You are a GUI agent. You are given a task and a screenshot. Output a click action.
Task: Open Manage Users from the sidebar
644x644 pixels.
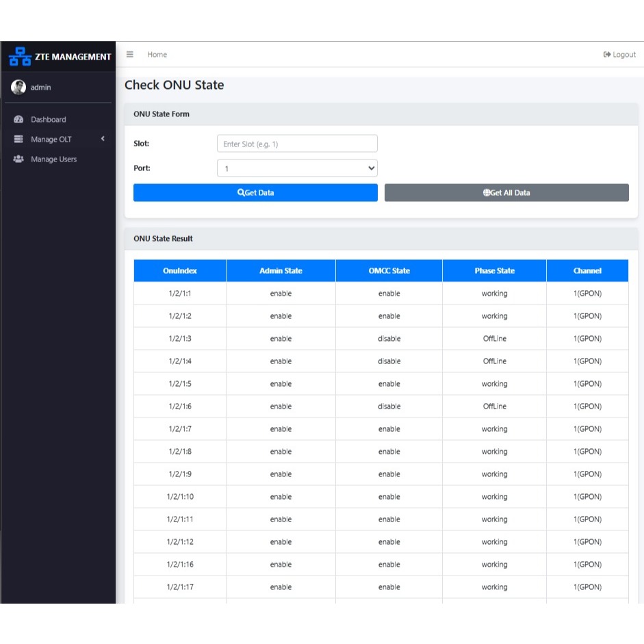coord(54,159)
